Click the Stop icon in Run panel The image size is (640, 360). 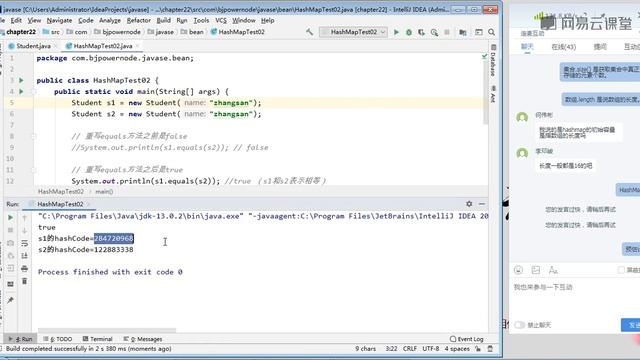(x=11, y=230)
